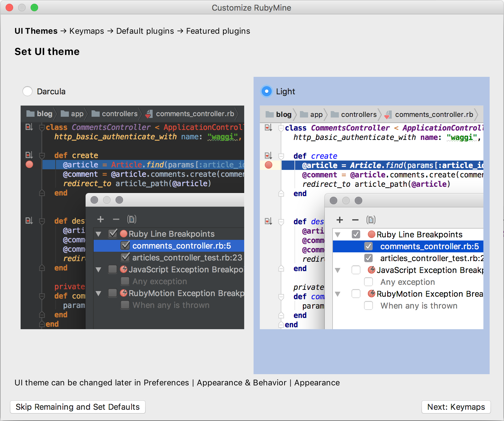Click the Darcula theme preview image
This screenshot has height=421, width=504.
[x=132, y=217]
